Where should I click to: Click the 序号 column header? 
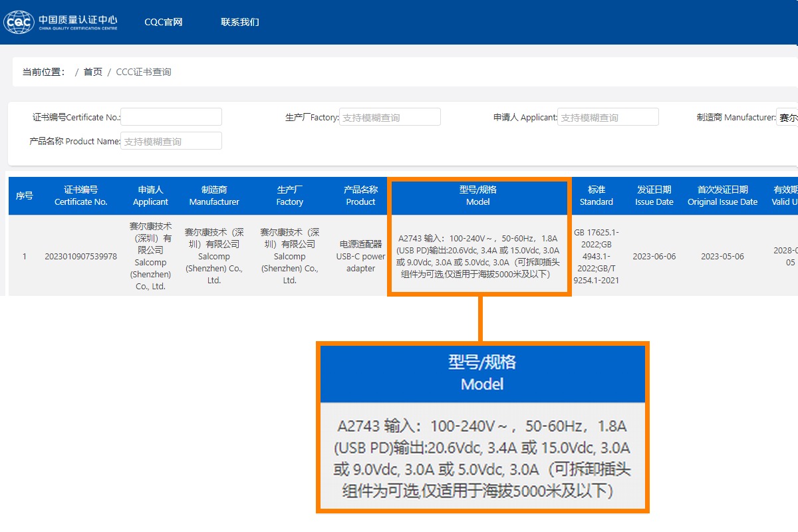(x=25, y=196)
